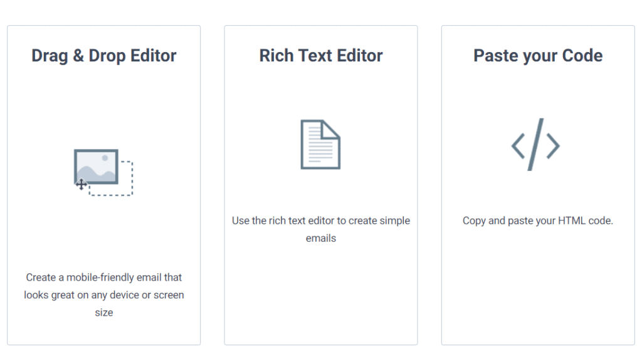The width and height of the screenshot is (642, 364).
Task: Click the mountain shape in picture icon
Action: [x=96, y=174]
